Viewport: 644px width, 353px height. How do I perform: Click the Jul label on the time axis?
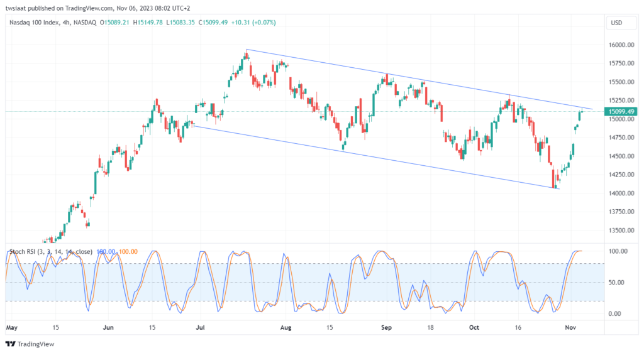coord(201,328)
